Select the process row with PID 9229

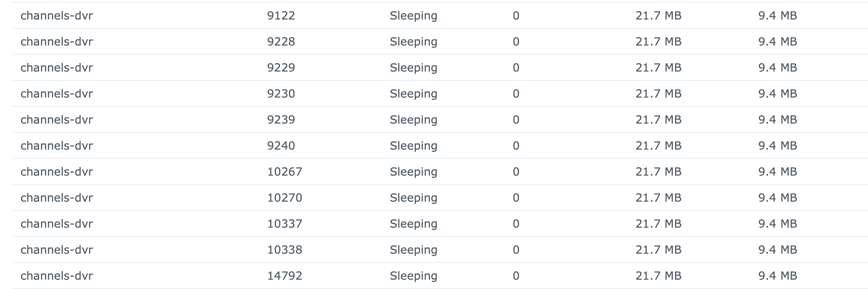281,68
